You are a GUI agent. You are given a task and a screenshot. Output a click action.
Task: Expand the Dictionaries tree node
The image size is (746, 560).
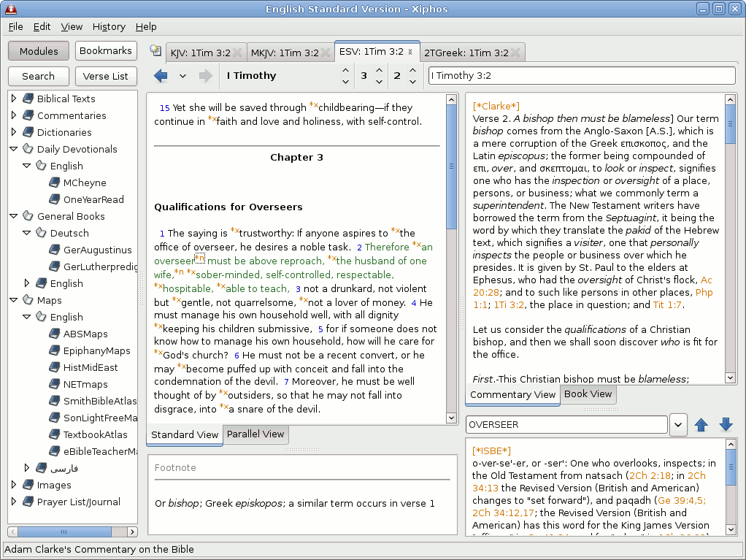tap(14, 132)
